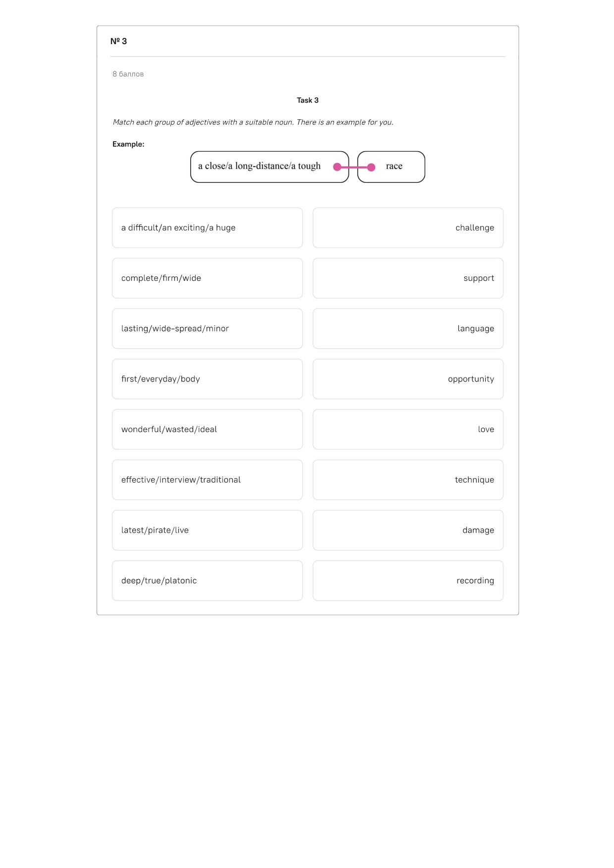This screenshot has height=868, width=614.
Task: Select the 'a difficult/an exciting/a huge' card
Action: click(x=207, y=228)
